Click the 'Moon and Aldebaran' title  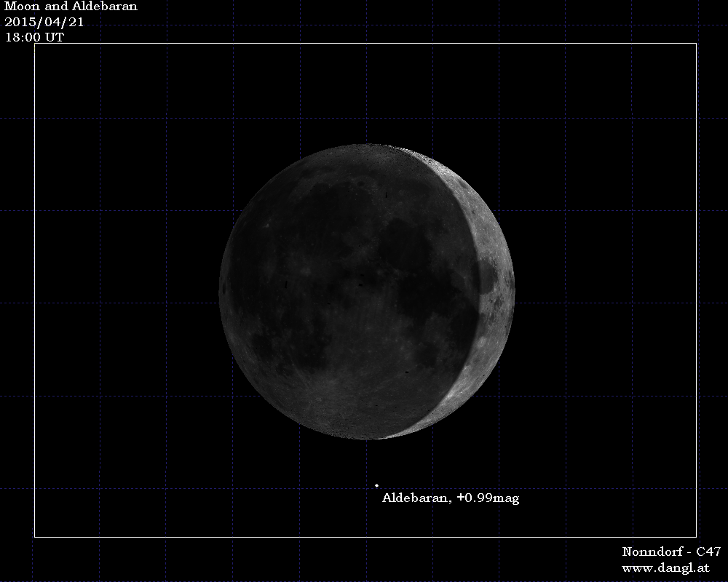(x=71, y=7)
